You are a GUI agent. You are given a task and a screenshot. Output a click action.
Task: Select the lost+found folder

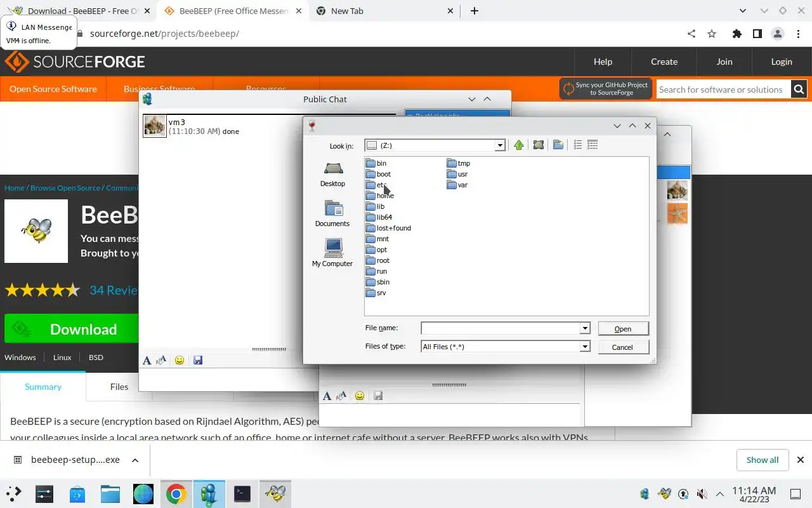[389, 228]
